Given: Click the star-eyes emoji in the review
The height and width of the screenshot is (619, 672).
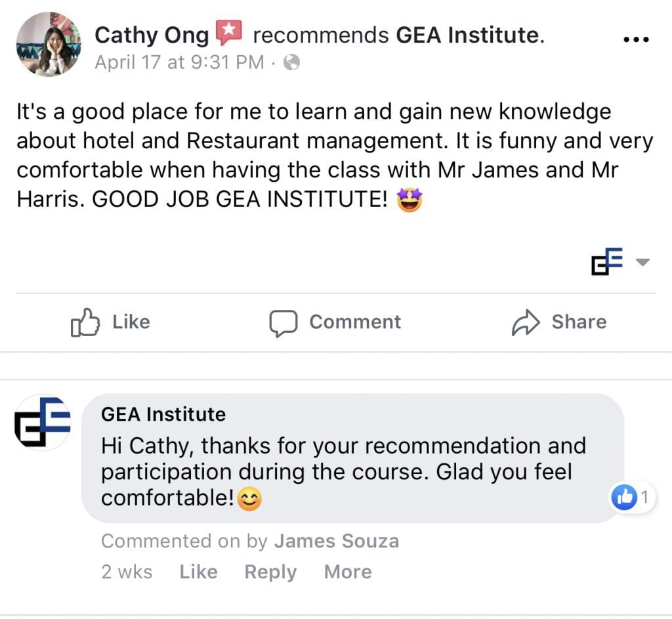Looking at the screenshot, I should [409, 200].
